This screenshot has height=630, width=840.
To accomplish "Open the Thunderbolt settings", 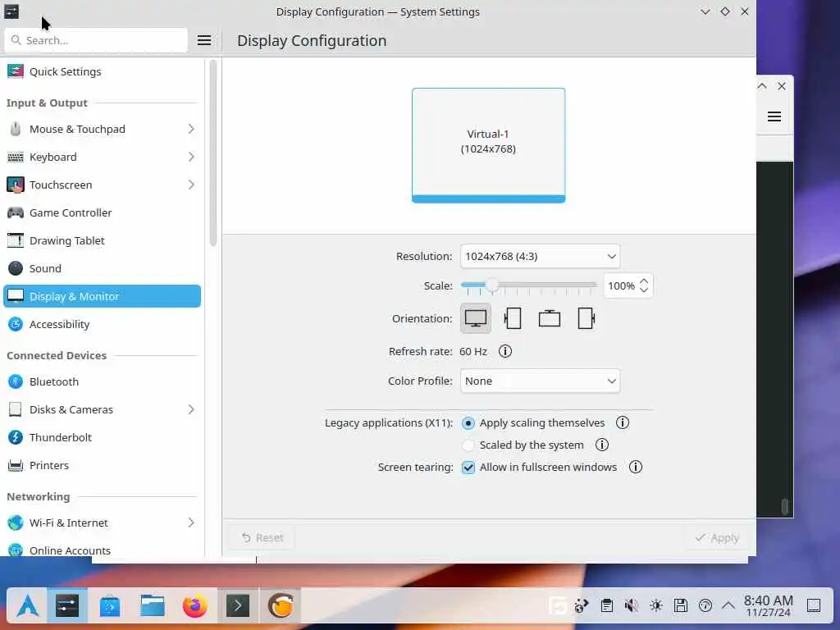I will (x=102, y=437).
